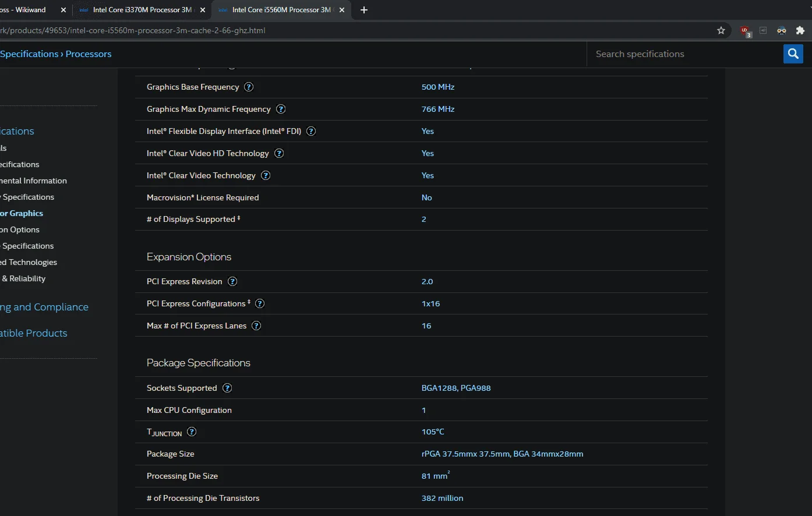Image resolution: width=812 pixels, height=516 pixels.
Task: Click the blue search magnifier button
Action: coord(793,54)
